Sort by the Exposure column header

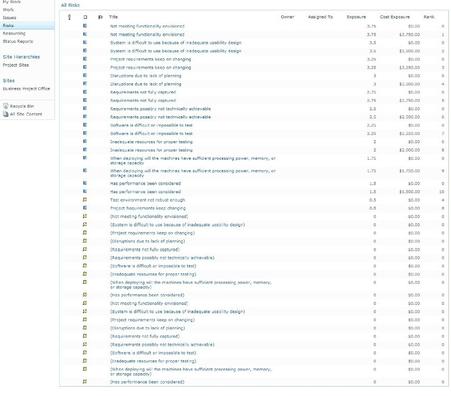[356, 17]
